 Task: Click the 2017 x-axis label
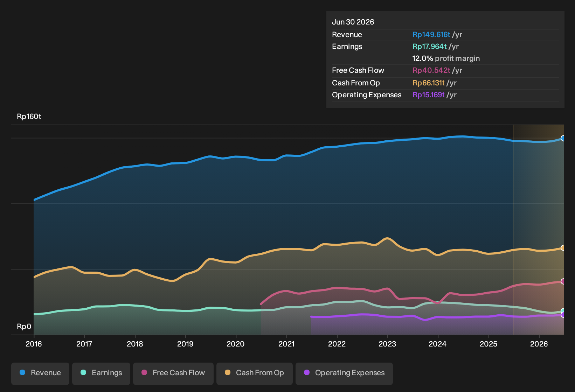click(84, 344)
